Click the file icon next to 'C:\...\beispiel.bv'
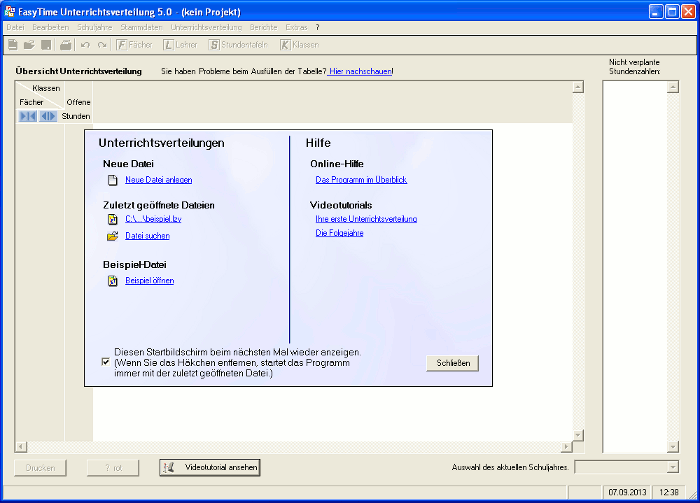700x503 pixels. click(x=113, y=218)
